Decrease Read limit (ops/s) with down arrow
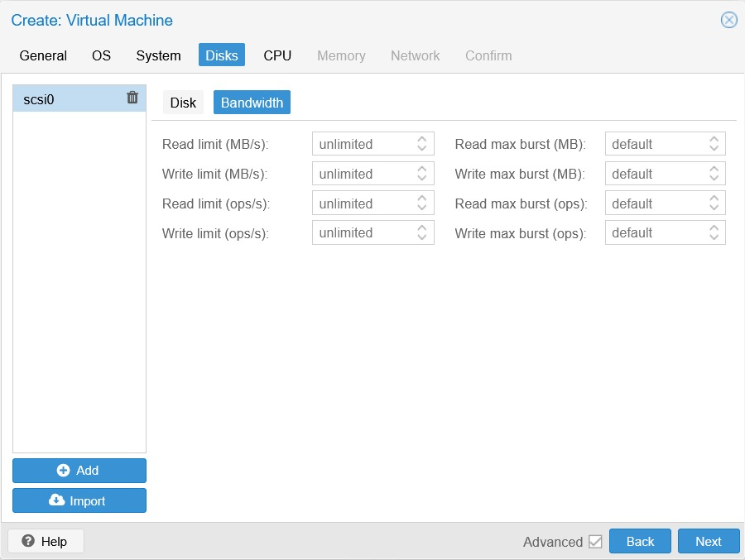 tap(422, 208)
